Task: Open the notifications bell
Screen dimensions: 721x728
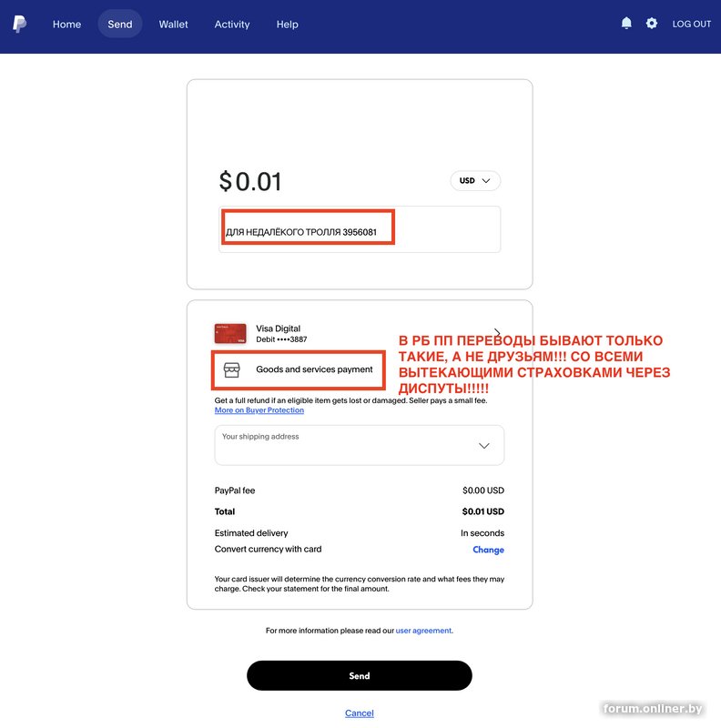Action: point(626,24)
